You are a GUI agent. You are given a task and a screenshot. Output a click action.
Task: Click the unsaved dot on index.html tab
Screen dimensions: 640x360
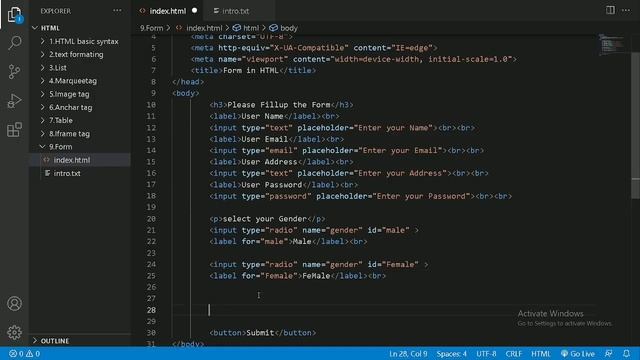tap(195, 11)
